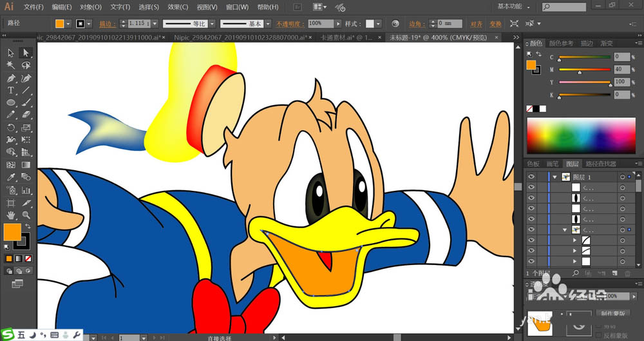Select the Paintbrush tool

coord(26,102)
